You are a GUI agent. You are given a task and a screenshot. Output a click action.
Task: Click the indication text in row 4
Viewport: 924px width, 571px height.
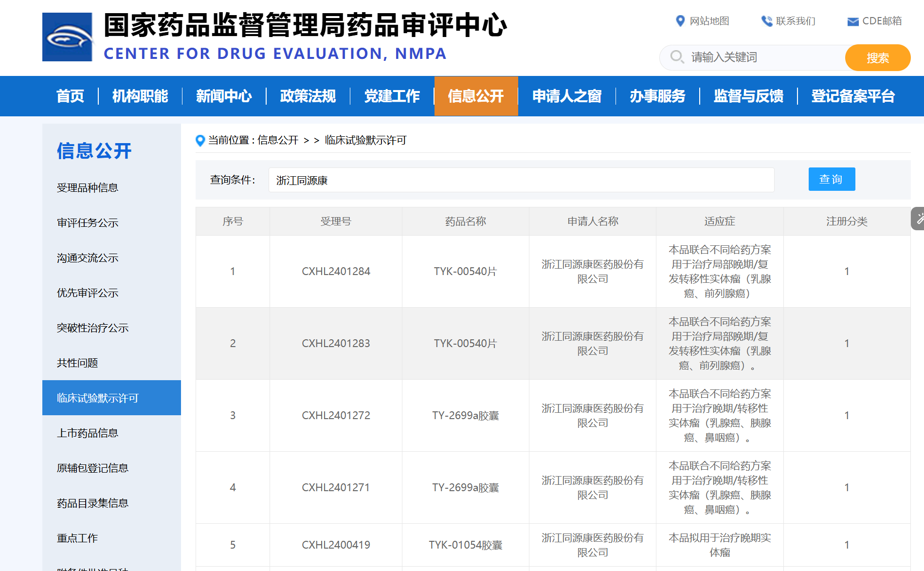pos(720,488)
